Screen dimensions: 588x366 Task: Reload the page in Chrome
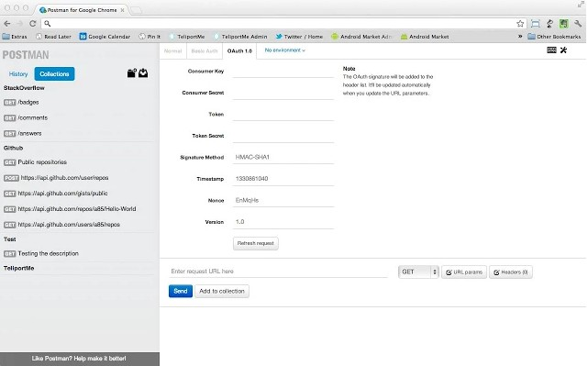coord(33,24)
